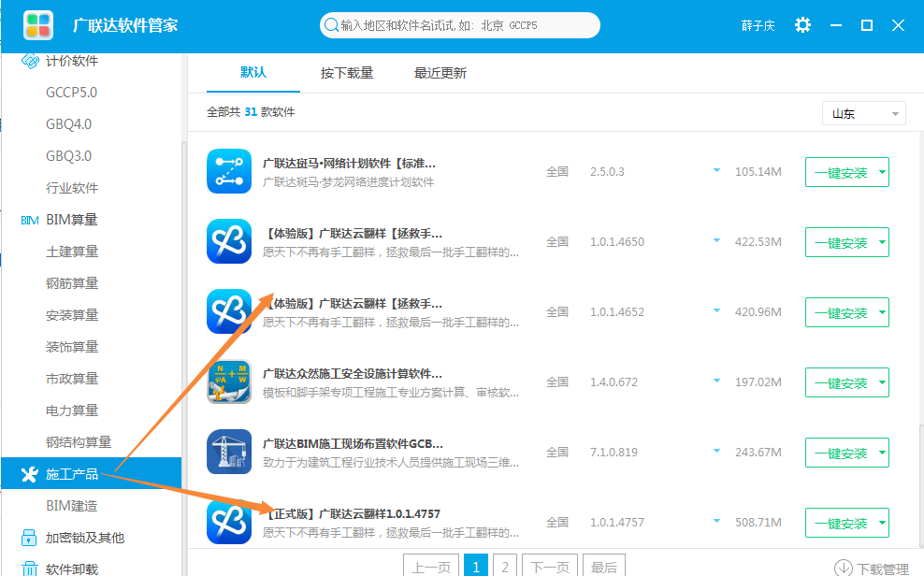Select BIM建造 in the sidebar
The image size is (924, 576).
coord(71,506)
